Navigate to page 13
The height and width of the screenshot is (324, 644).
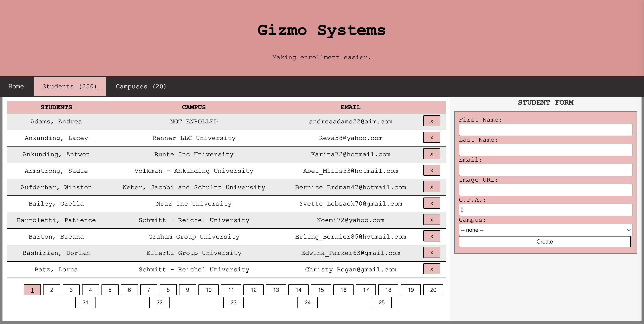coord(276,290)
